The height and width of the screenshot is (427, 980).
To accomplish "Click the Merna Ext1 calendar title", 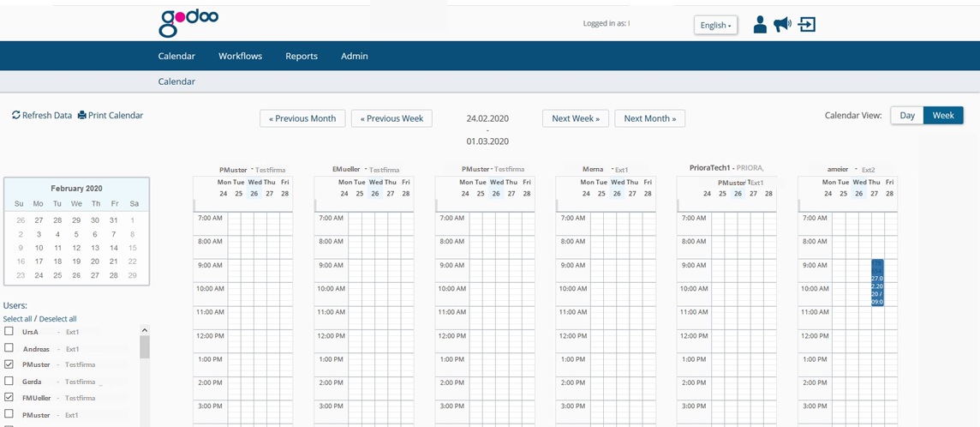I will click(605, 169).
